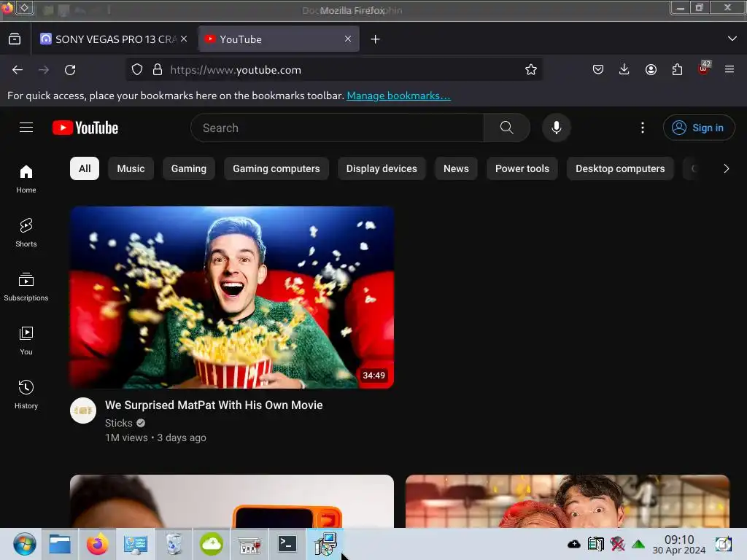Click Sticks channel avatar
This screenshot has width=747, height=560.
(x=83, y=411)
